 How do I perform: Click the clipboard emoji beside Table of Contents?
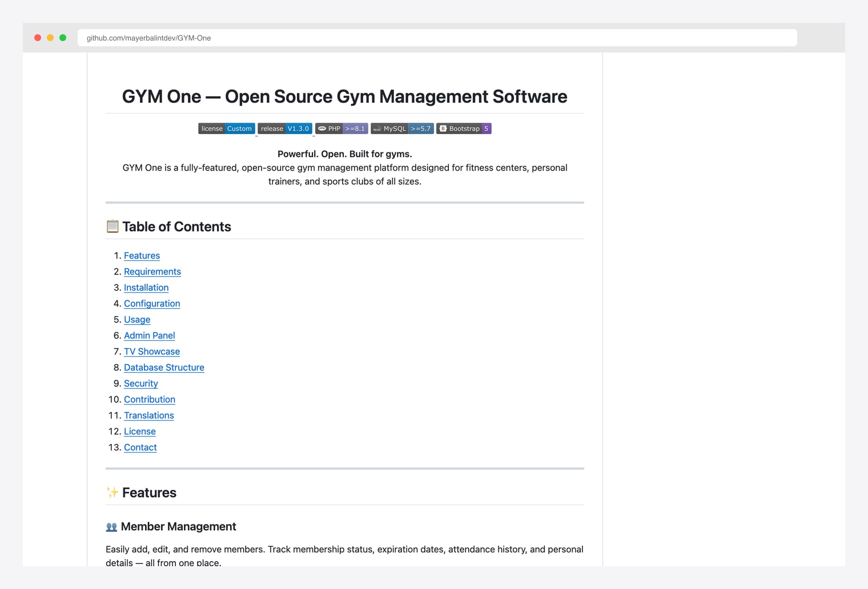pyautogui.click(x=112, y=227)
